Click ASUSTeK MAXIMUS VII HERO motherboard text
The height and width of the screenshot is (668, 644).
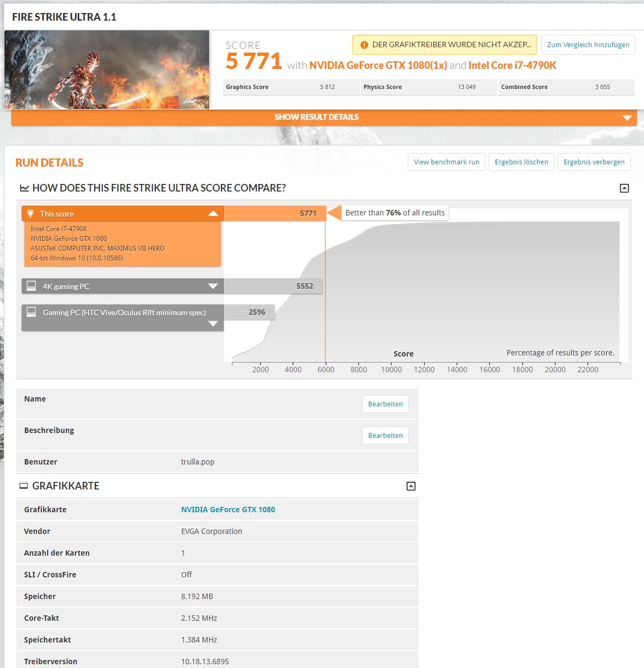pos(97,249)
